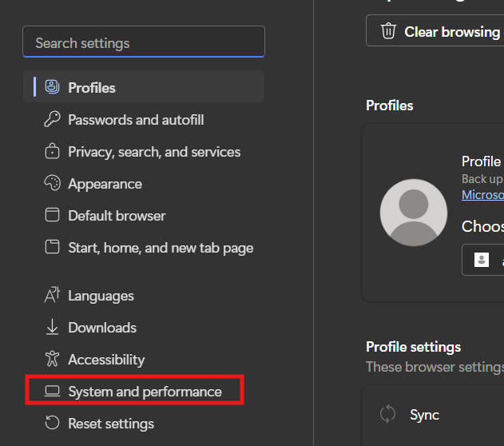
Task: Click the Start, home, and new tab page icon
Action: click(x=52, y=247)
